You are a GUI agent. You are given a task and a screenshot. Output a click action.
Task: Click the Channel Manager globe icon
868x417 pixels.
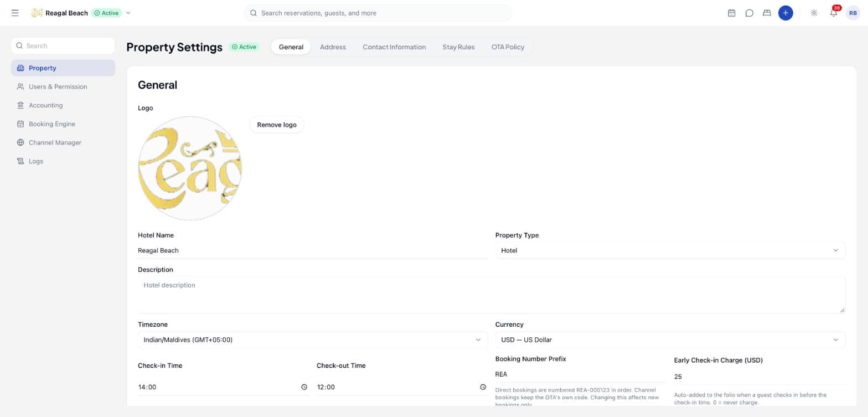click(x=20, y=142)
